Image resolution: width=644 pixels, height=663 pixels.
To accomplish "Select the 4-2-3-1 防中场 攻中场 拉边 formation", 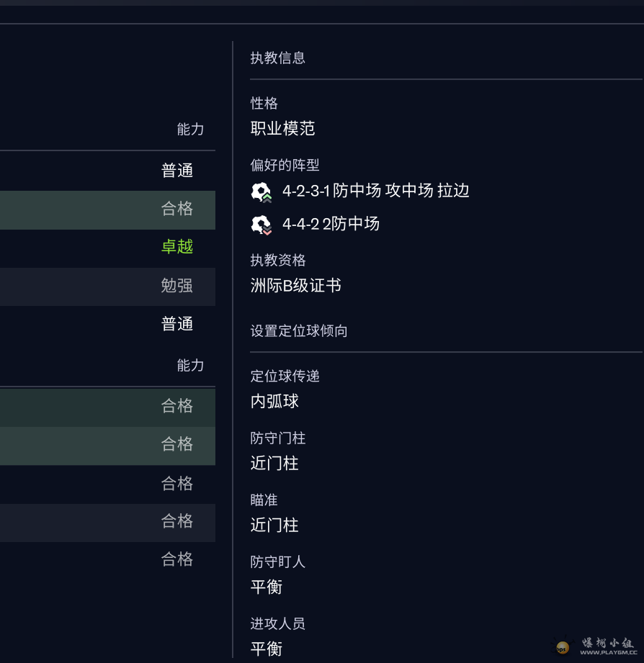I will pyautogui.click(x=375, y=191).
